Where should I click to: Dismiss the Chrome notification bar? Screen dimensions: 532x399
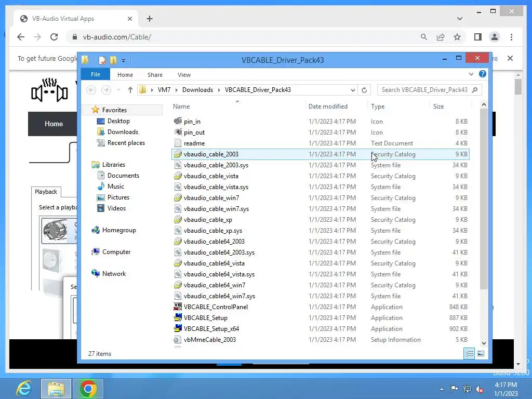[x=510, y=58]
